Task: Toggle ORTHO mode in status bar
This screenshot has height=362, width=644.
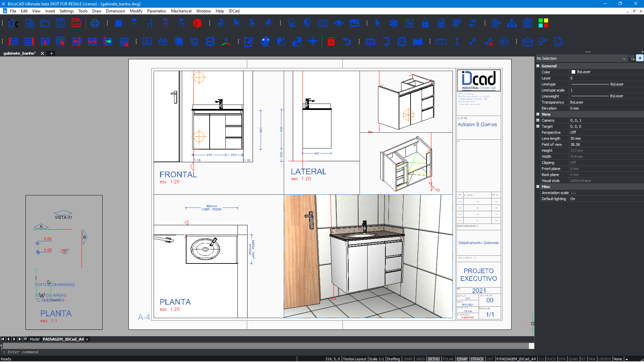Action: tap(433, 359)
